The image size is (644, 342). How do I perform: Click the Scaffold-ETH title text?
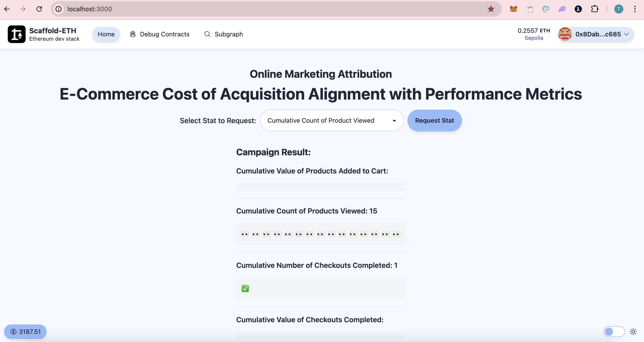(x=53, y=31)
